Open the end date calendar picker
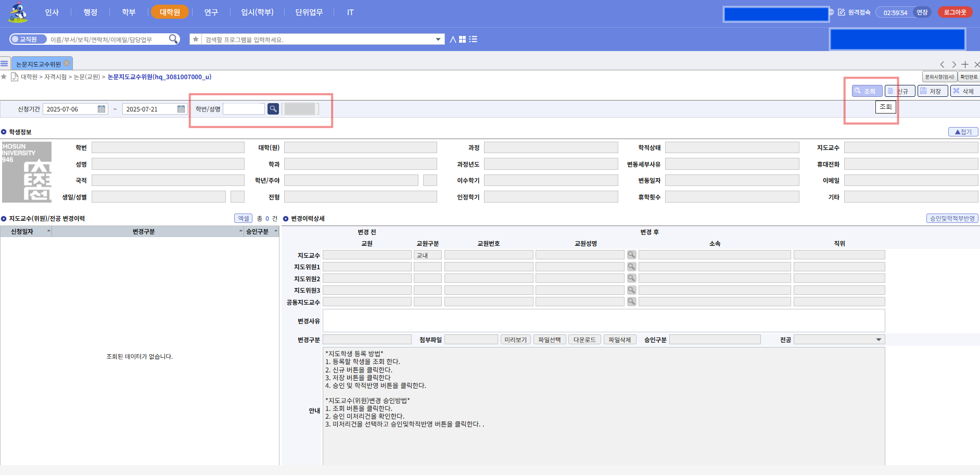The height and width of the screenshot is (475, 980). (x=181, y=109)
